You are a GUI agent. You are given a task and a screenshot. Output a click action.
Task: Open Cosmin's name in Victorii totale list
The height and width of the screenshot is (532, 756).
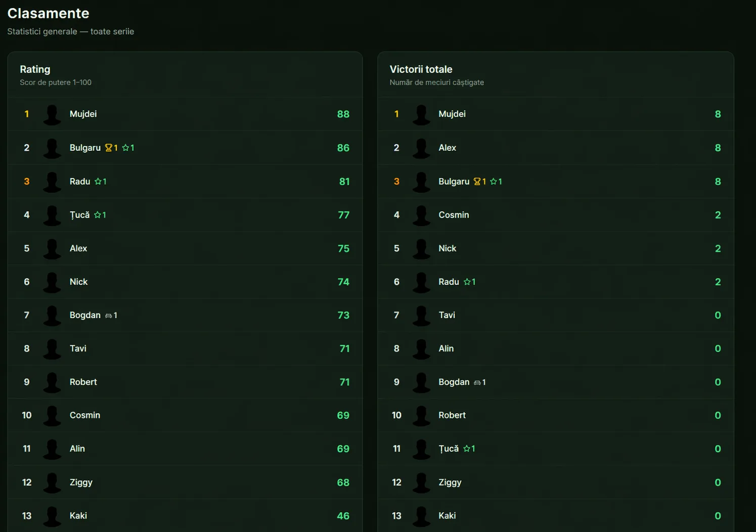tap(454, 215)
